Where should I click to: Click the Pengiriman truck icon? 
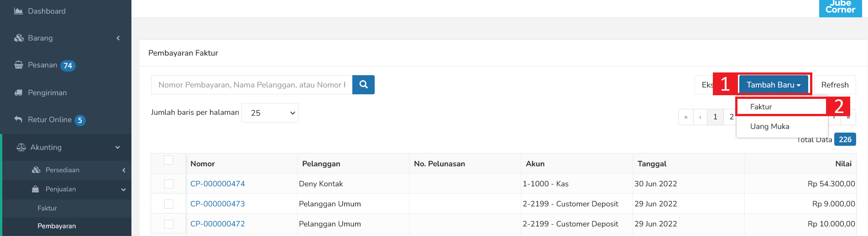point(19,92)
